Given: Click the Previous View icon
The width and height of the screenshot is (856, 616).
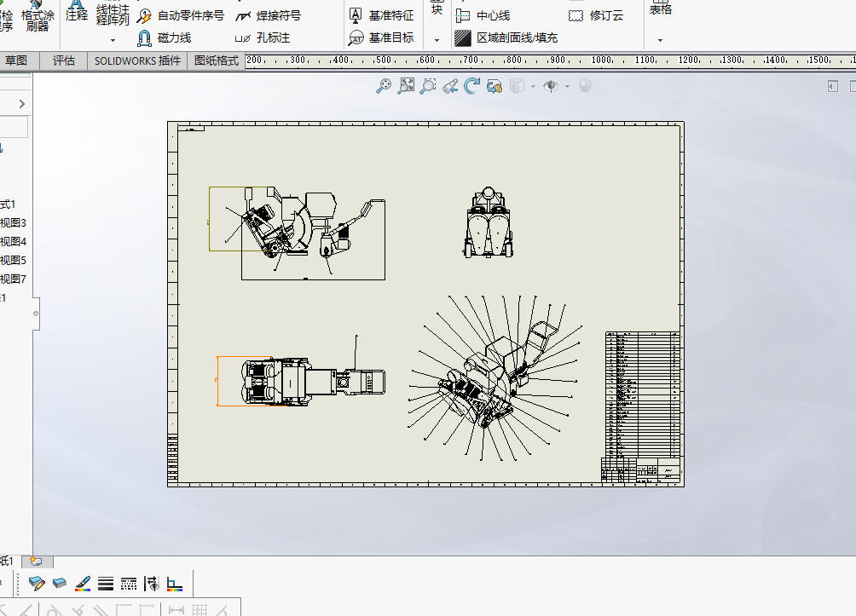Looking at the screenshot, I should pos(450,86).
